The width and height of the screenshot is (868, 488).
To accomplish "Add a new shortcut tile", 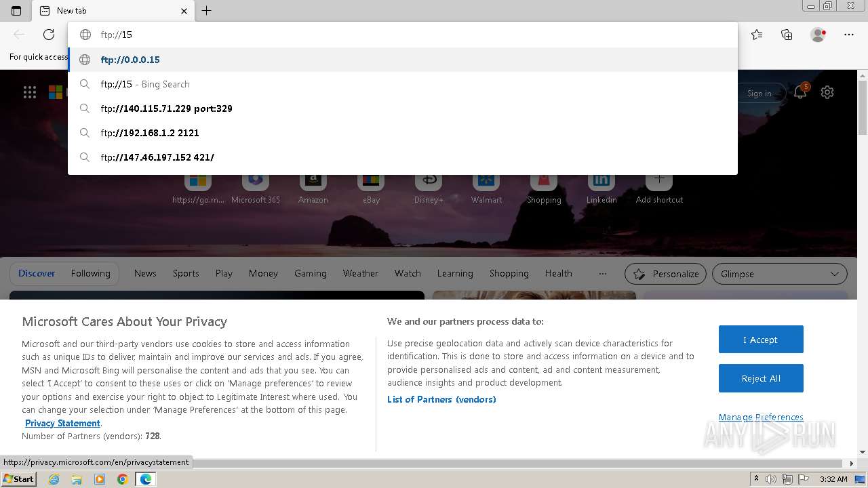I will pos(659,188).
